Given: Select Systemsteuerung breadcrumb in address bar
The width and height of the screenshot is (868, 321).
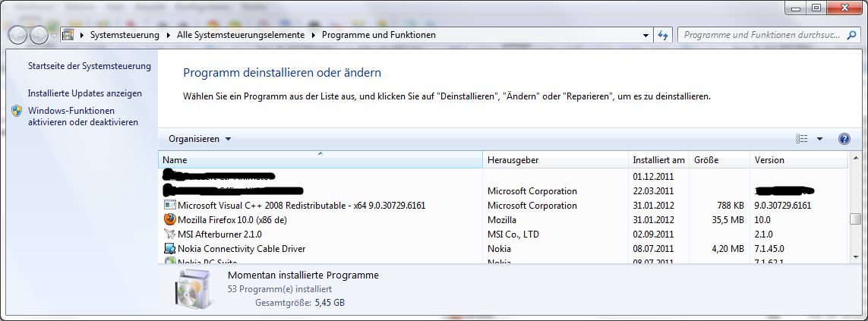Looking at the screenshot, I should pos(125,35).
